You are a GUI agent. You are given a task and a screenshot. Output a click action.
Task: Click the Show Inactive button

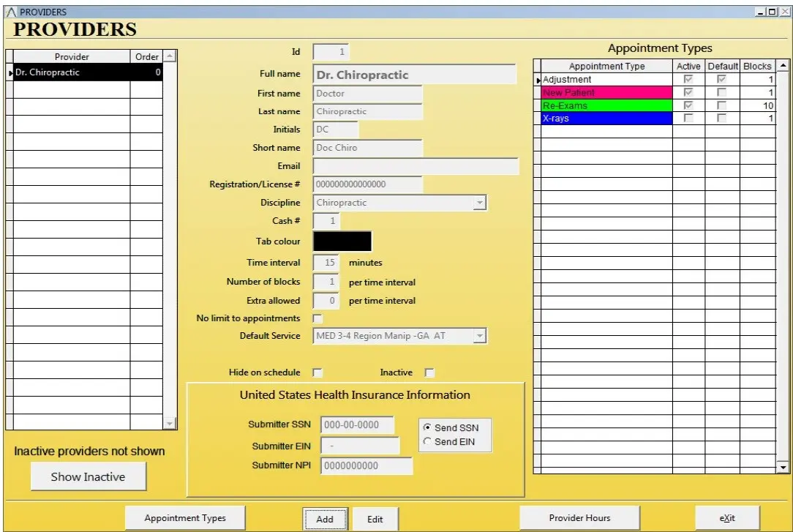coord(88,476)
